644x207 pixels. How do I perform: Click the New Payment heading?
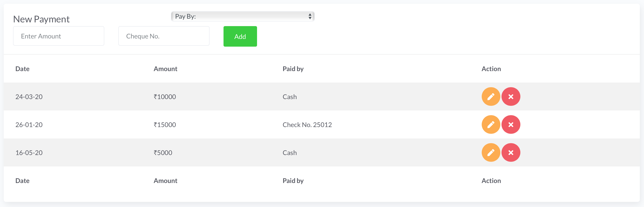pos(41,19)
